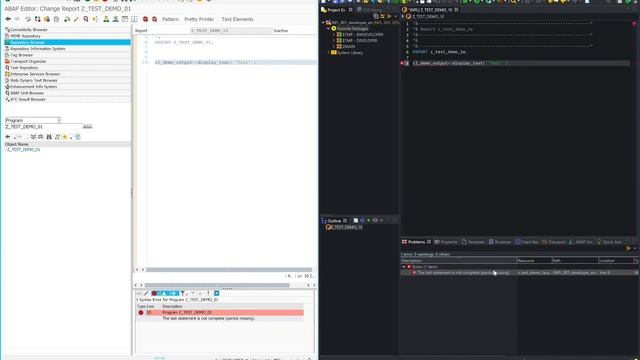Switch to the Feed Reader tab
Image resolution: width=640 pixels, height=360 pixels.
pyautogui.click(x=527, y=242)
